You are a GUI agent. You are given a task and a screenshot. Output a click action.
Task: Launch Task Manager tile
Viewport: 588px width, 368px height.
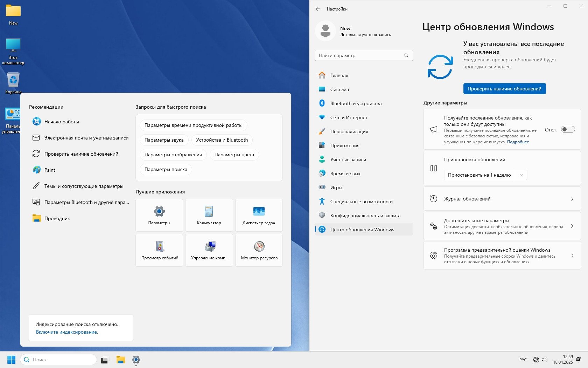click(x=259, y=215)
